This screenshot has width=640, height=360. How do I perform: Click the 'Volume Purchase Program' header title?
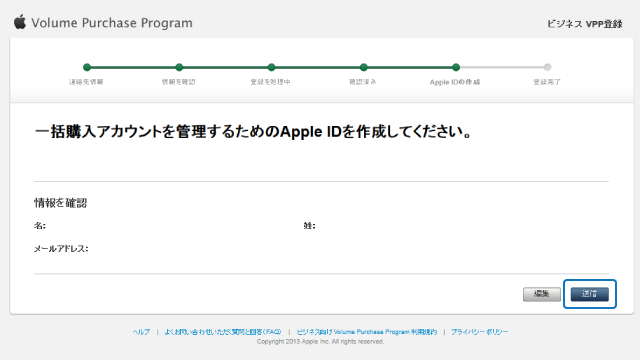tap(112, 23)
